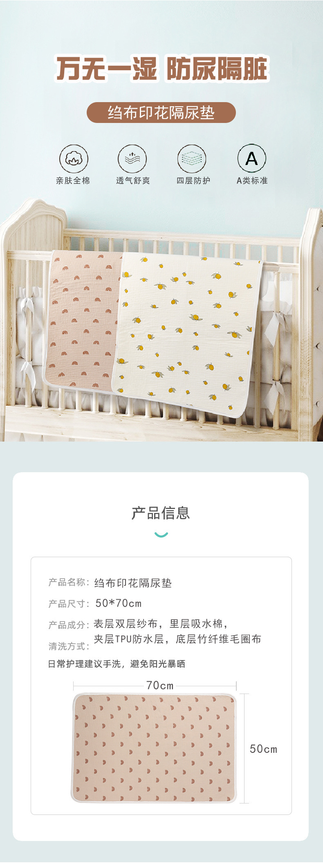Click the cotton flower icon
This screenshot has width=323, height=868.
click(74, 158)
